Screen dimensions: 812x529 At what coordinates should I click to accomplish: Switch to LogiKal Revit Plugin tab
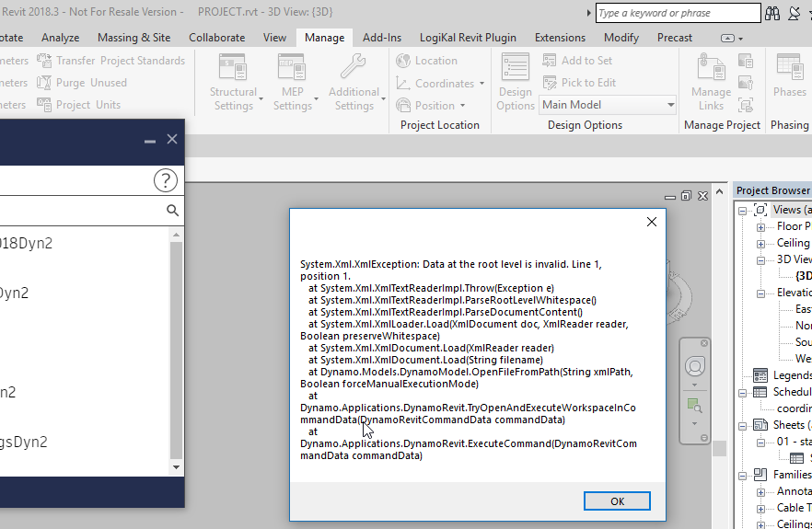point(468,38)
